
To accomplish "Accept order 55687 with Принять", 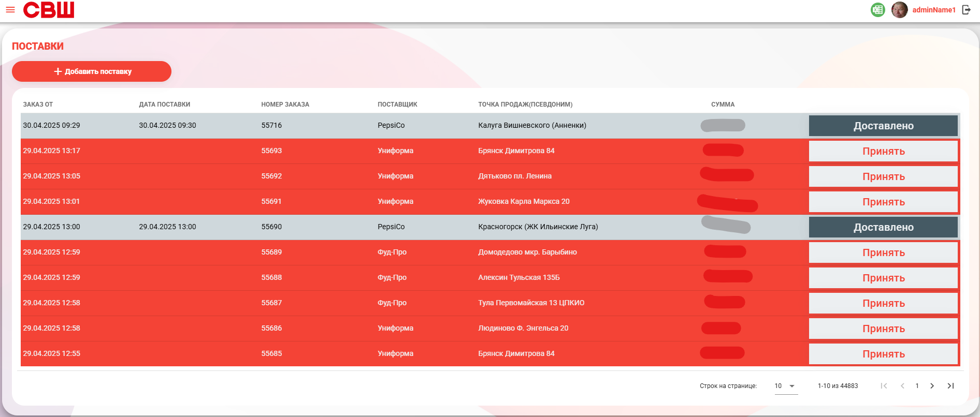I will coord(883,303).
